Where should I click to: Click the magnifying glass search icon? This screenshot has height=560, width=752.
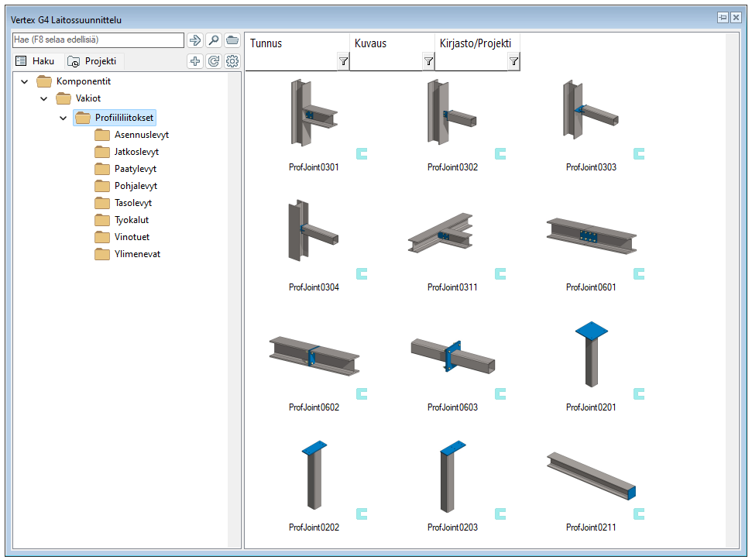214,40
